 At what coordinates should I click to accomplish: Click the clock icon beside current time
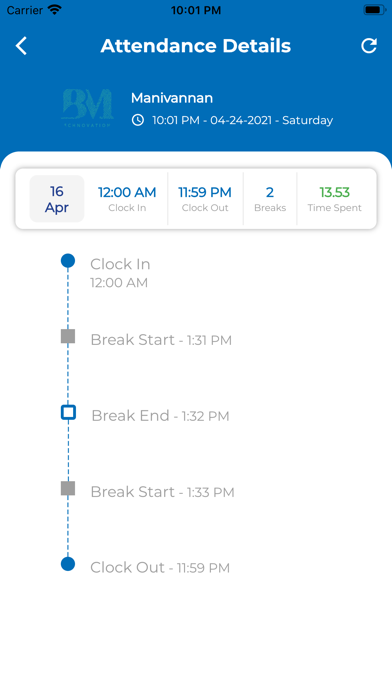(x=138, y=120)
